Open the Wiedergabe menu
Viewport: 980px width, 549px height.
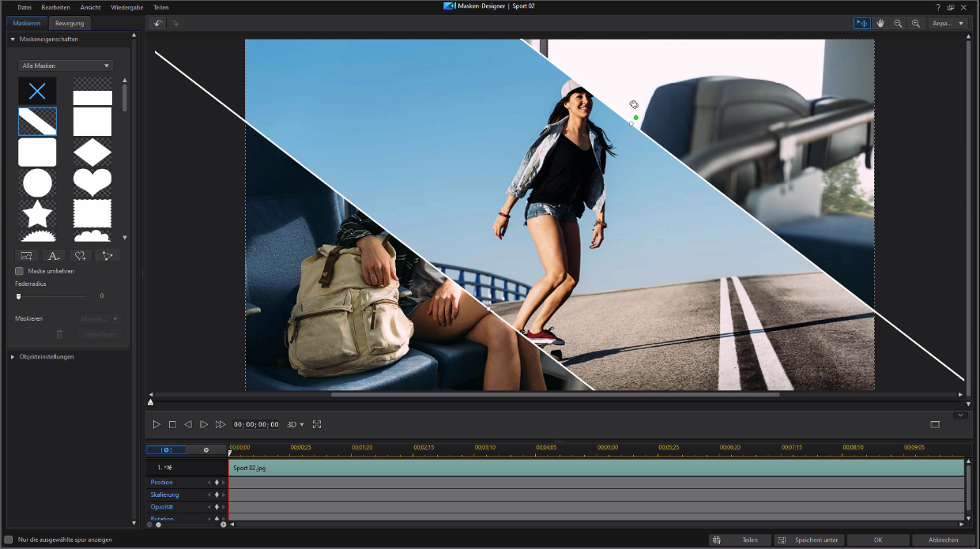pyautogui.click(x=126, y=7)
